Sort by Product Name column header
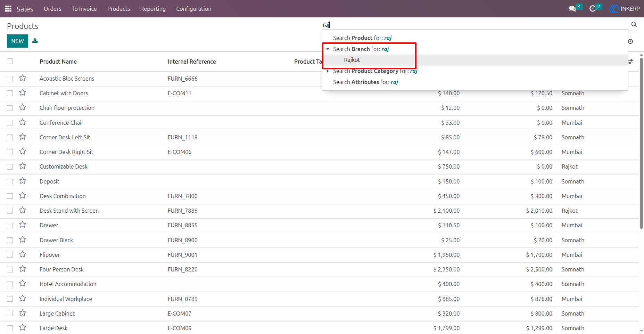This screenshot has width=644, height=334. [58, 62]
